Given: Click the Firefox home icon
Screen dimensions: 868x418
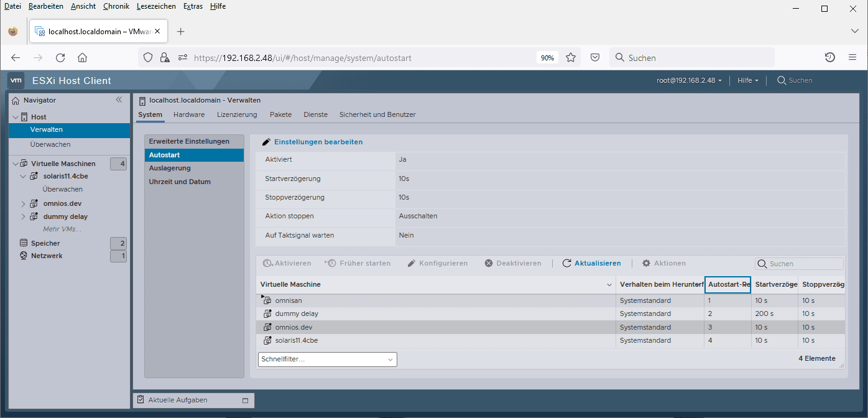Looking at the screenshot, I should point(82,58).
